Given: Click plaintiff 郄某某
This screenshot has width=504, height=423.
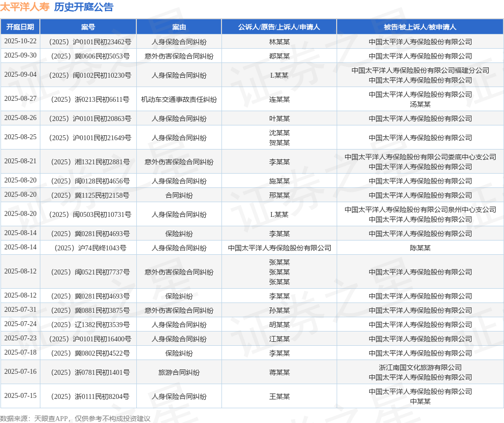Looking at the screenshot, I should coord(280,56).
